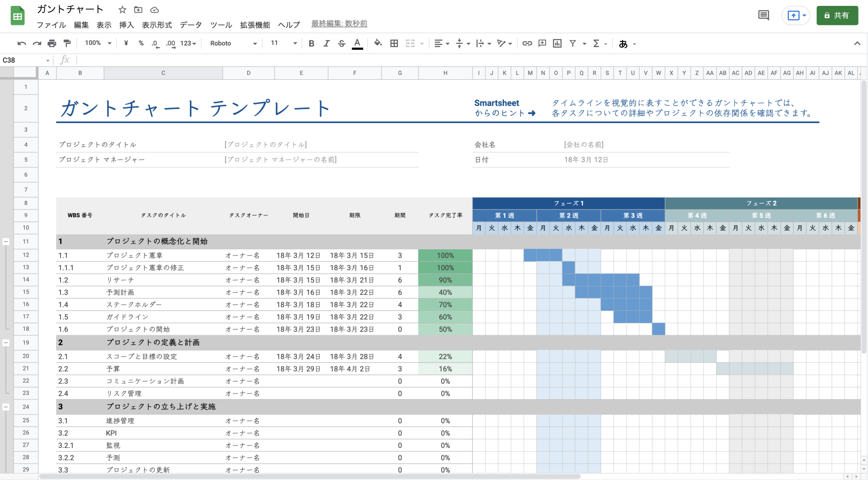
Task: Format selection as currency
Action: coord(126,43)
